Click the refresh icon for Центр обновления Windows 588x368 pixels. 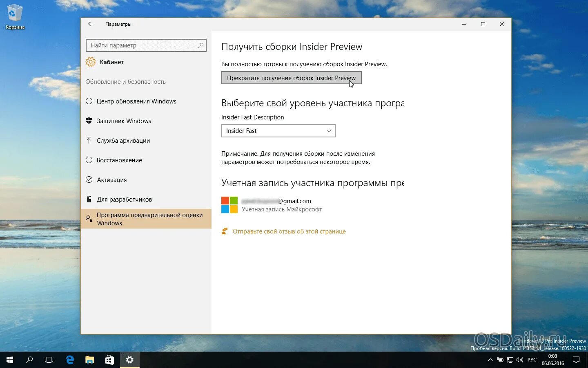coord(89,101)
